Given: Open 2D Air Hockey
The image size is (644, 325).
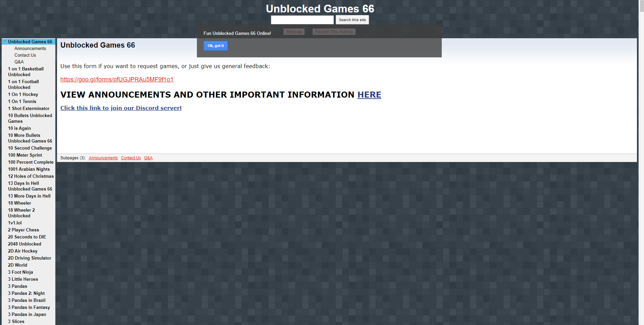Looking at the screenshot, I should [23, 251].
